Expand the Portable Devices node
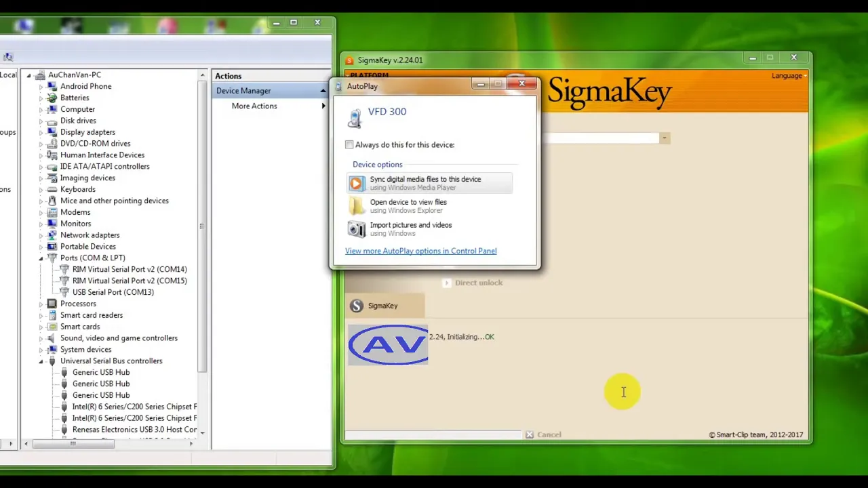868x488 pixels. click(x=41, y=247)
